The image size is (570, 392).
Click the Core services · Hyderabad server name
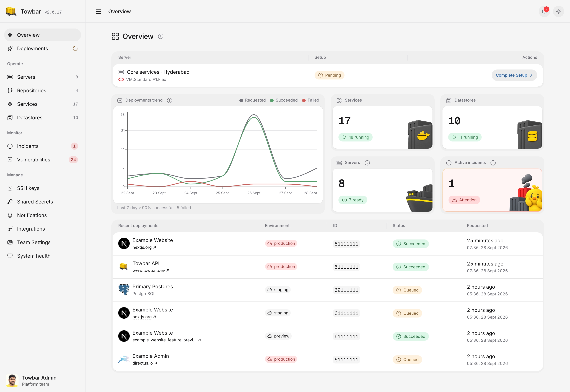(158, 72)
